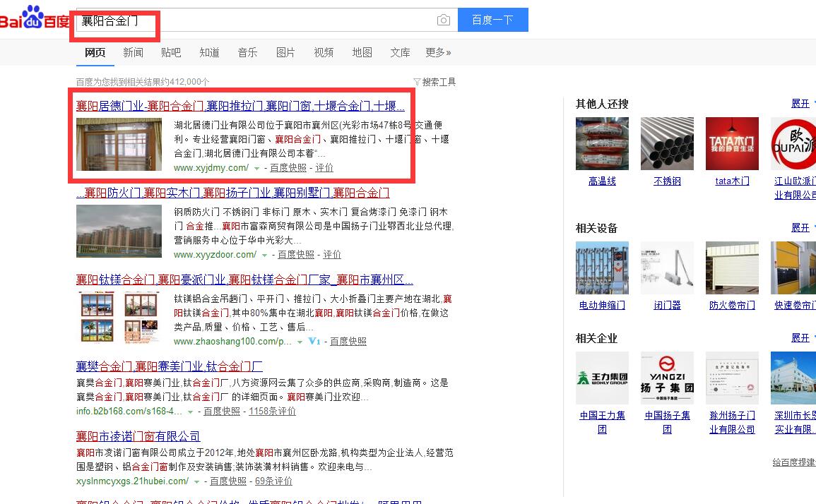Open 搜索工具 filter tools
The height and width of the screenshot is (504, 816).
(x=434, y=82)
